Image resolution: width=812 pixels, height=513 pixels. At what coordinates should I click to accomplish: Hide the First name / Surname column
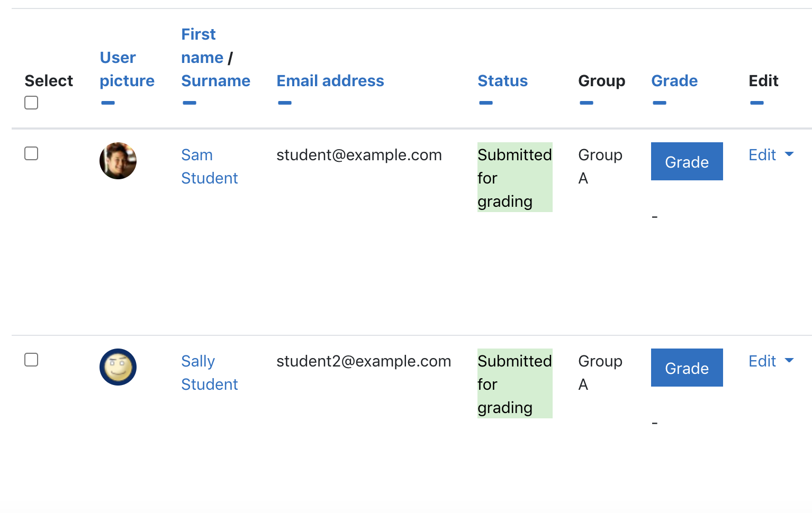coord(190,103)
